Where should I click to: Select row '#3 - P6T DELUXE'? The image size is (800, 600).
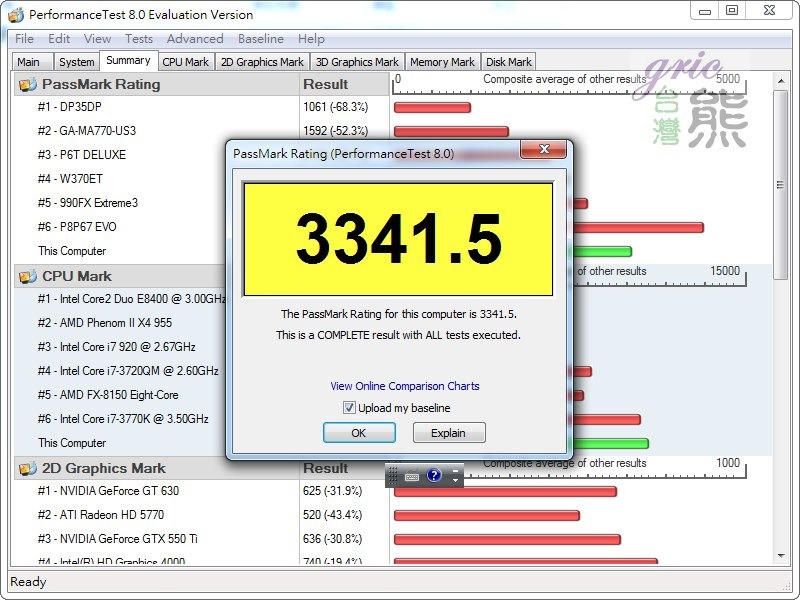tap(82, 155)
